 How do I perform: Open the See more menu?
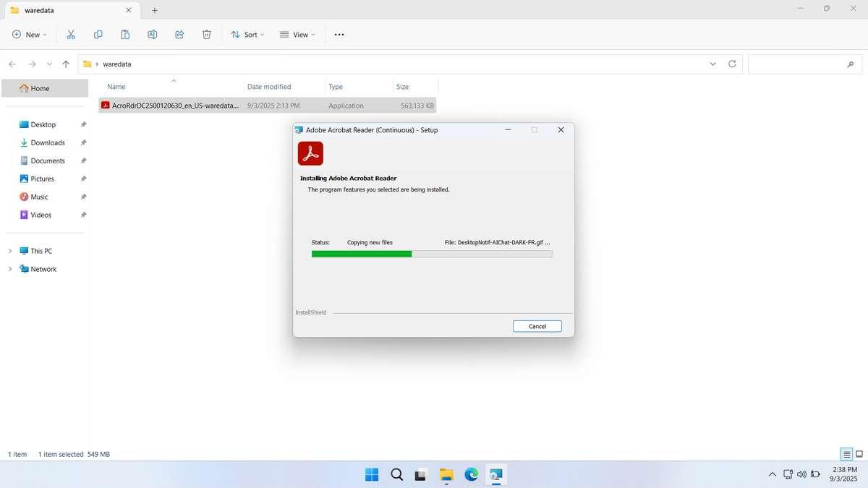click(338, 34)
